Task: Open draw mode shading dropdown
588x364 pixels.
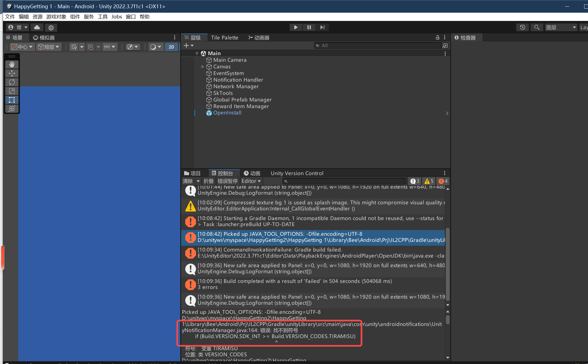Action: click(156, 47)
